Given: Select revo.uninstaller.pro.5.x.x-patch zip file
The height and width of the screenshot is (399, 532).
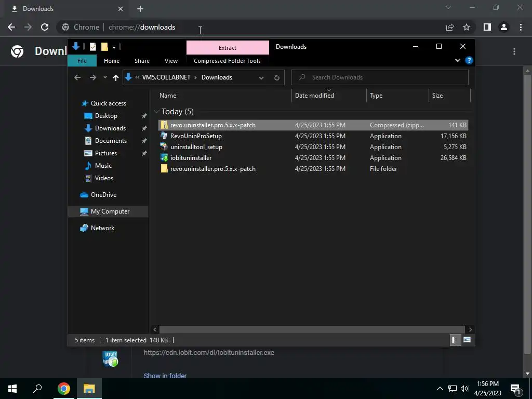Looking at the screenshot, I should tap(313, 125).
